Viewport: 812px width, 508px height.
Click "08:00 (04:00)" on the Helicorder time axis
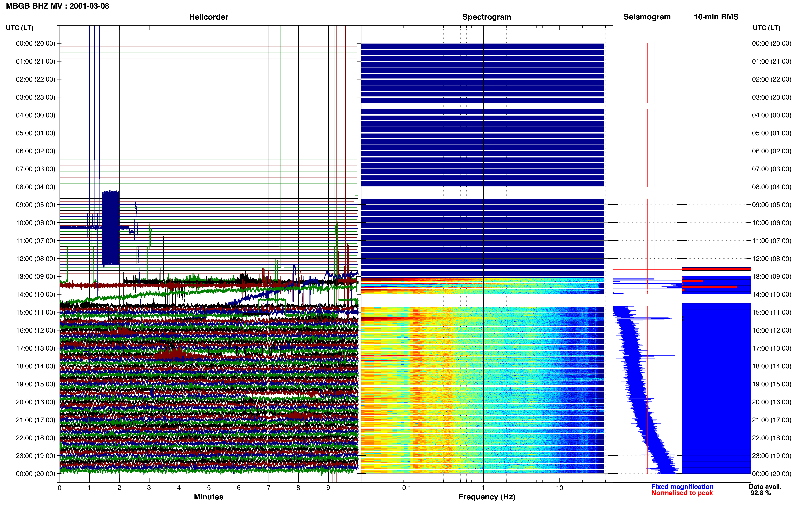[x=35, y=187]
